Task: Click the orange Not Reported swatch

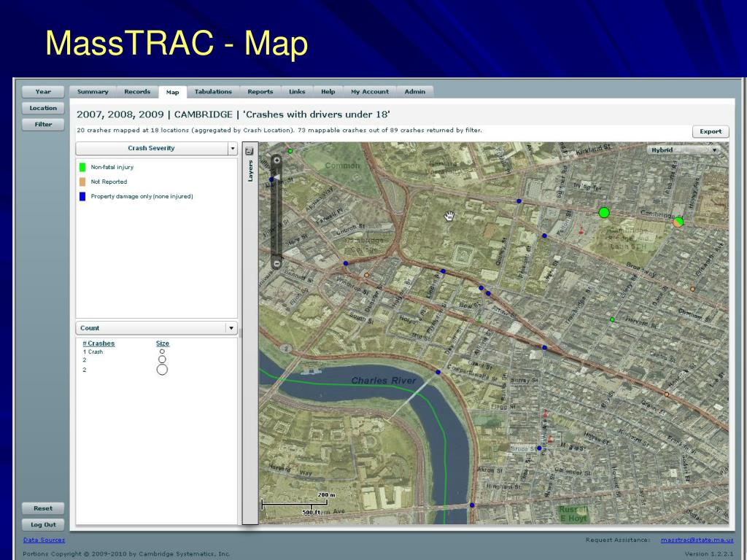Action: pyautogui.click(x=82, y=182)
